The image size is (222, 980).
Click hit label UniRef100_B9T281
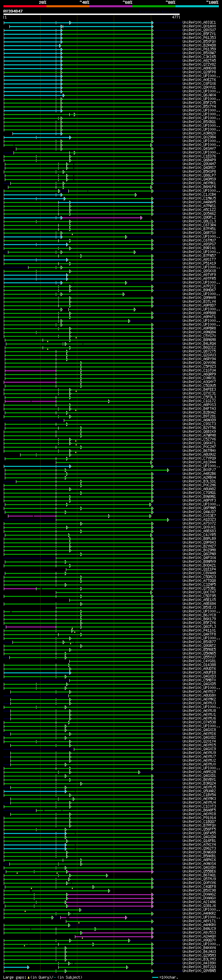(x=199, y=416)
